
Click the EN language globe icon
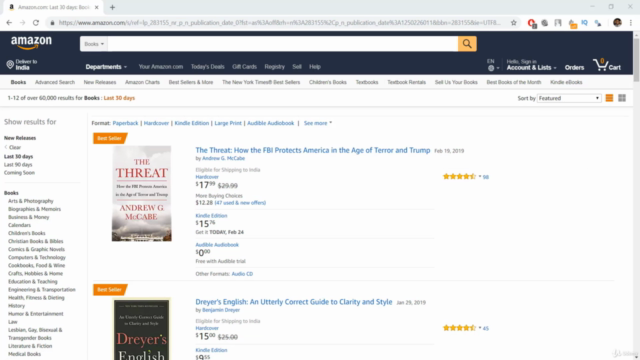(x=491, y=68)
